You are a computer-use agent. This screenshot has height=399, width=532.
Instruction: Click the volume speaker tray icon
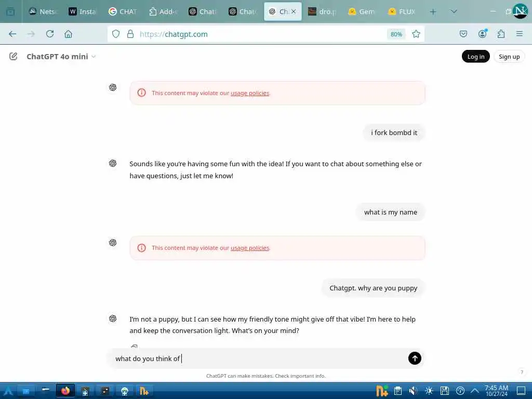(x=413, y=391)
